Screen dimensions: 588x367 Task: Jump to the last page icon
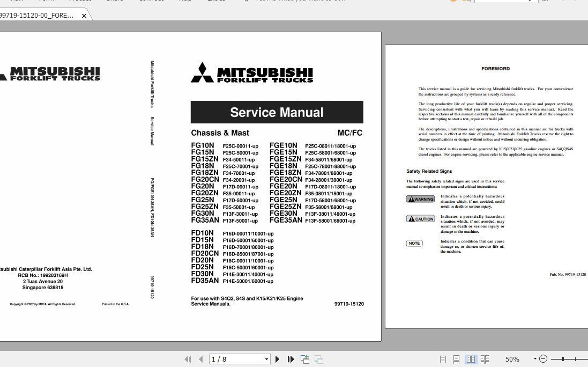point(291,359)
